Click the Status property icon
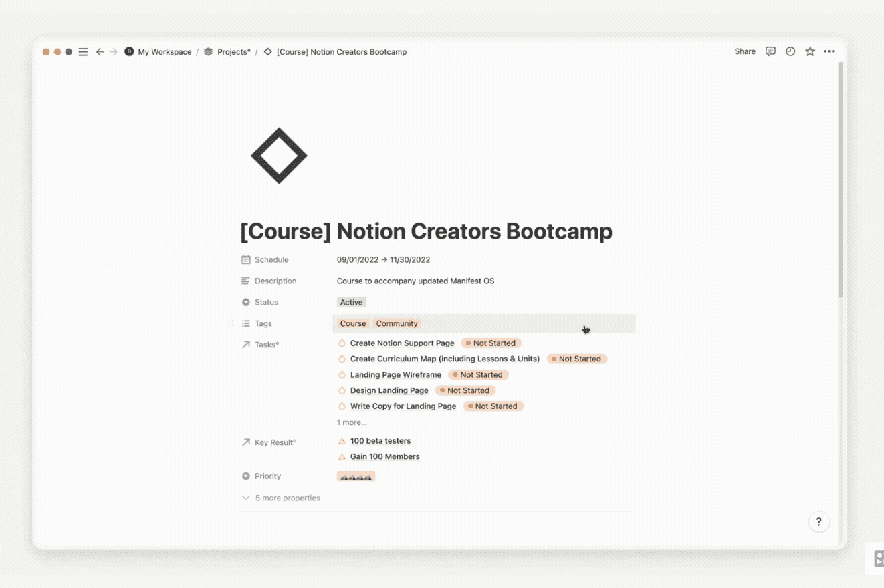 246,302
